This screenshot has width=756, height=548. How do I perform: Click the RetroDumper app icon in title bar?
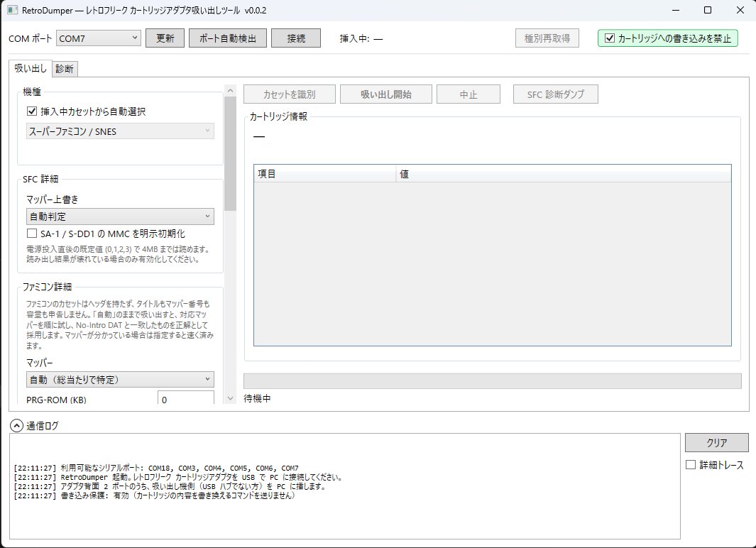tap(12, 10)
